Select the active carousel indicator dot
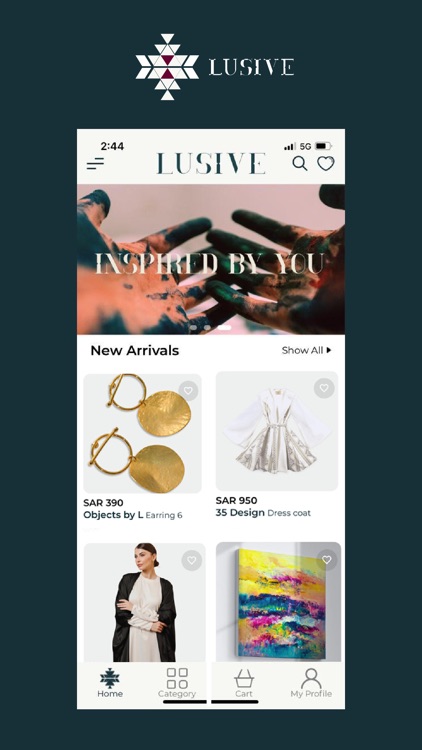 coord(224,328)
